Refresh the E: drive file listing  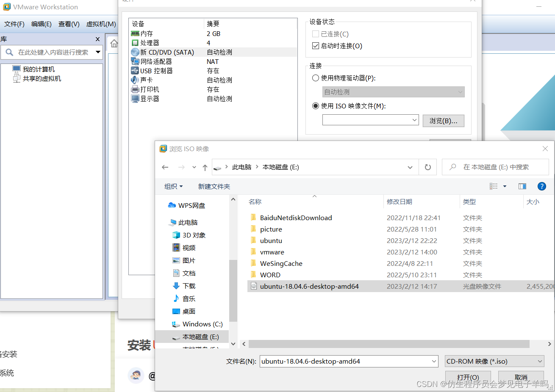pos(428,167)
